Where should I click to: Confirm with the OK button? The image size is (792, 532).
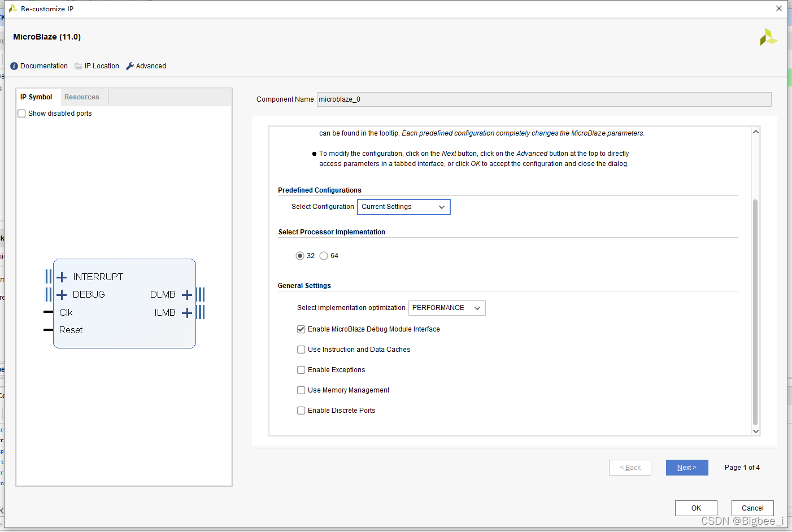pos(696,508)
